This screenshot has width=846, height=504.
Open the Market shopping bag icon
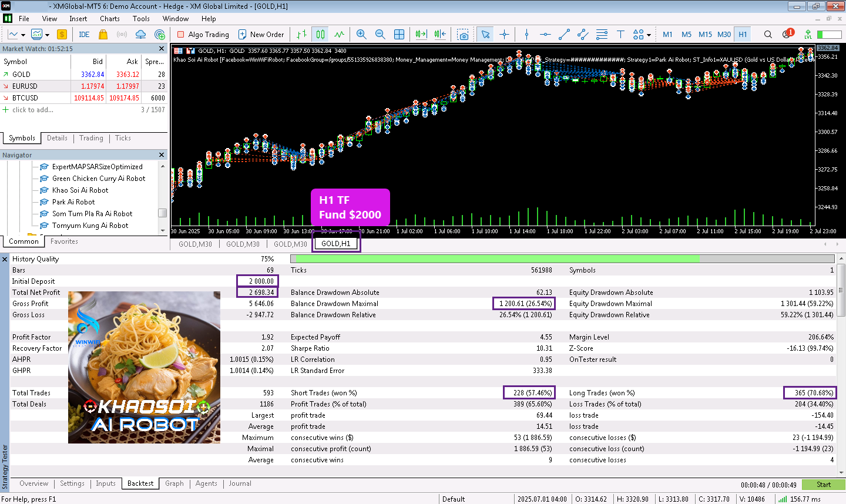(103, 35)
